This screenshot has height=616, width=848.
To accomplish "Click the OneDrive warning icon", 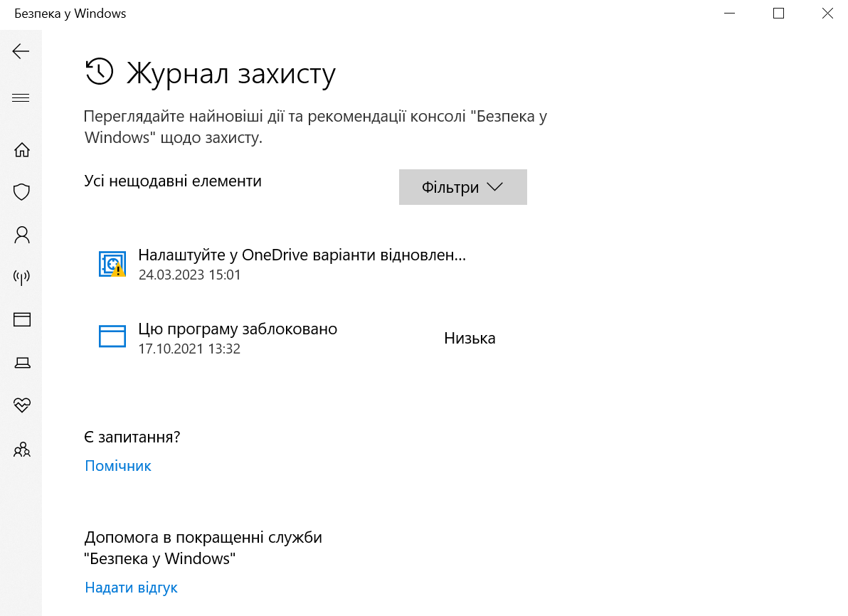I will pos(112,264).
